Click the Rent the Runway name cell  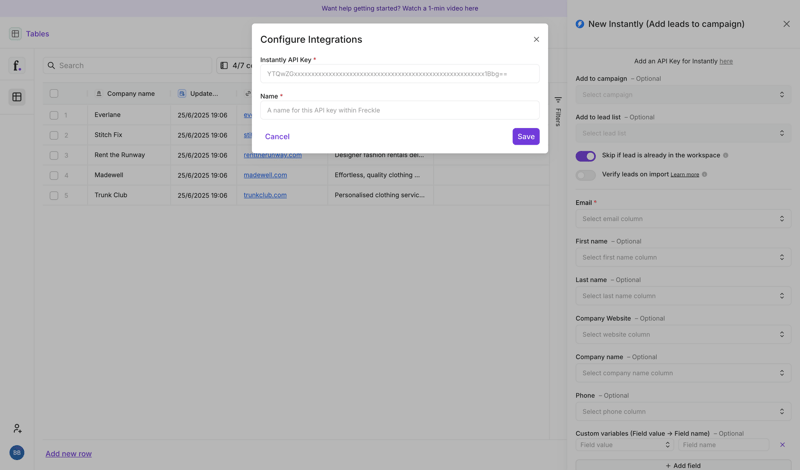tap(129, 155)
